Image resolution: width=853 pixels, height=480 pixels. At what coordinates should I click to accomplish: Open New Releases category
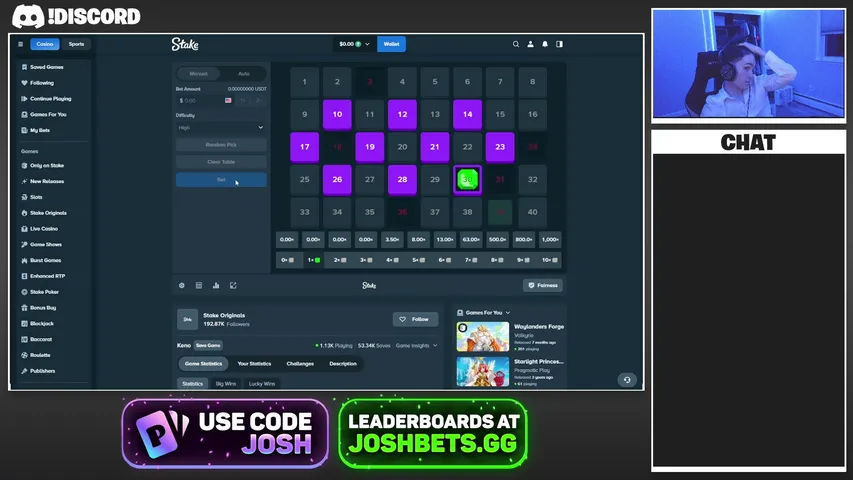[x=47, y=181]
